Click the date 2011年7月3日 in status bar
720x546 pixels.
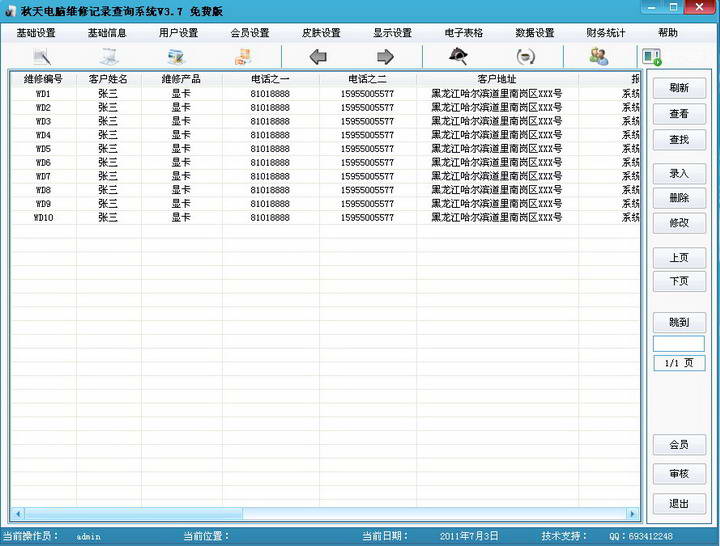click(469, 536)
